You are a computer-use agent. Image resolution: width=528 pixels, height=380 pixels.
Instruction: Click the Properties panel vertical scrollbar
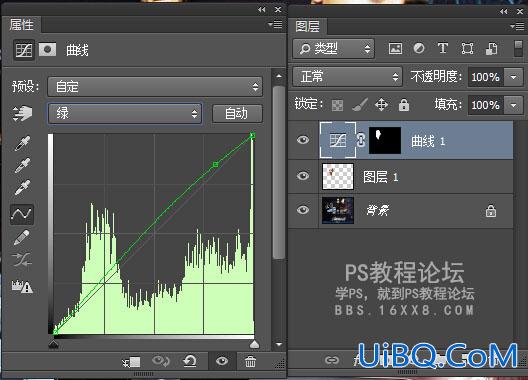point(278,172)
